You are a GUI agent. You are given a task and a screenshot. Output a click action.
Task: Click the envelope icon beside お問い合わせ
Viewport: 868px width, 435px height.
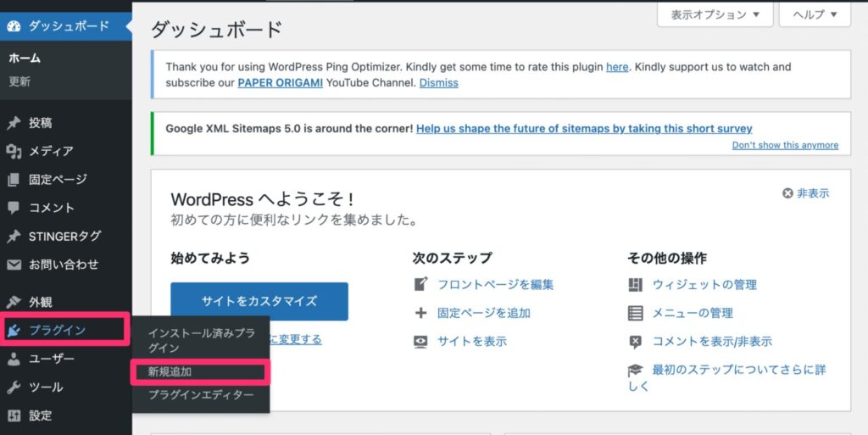click(14, 265)
